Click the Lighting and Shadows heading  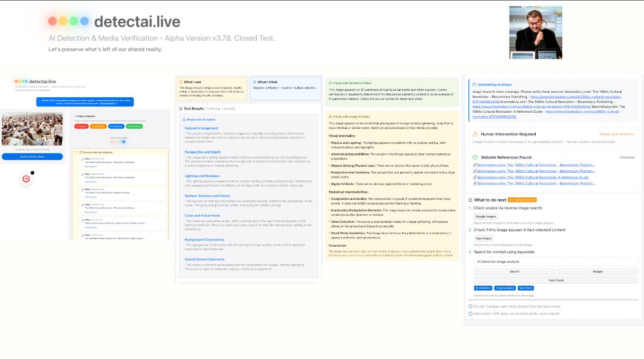click(x=202, y=176)
